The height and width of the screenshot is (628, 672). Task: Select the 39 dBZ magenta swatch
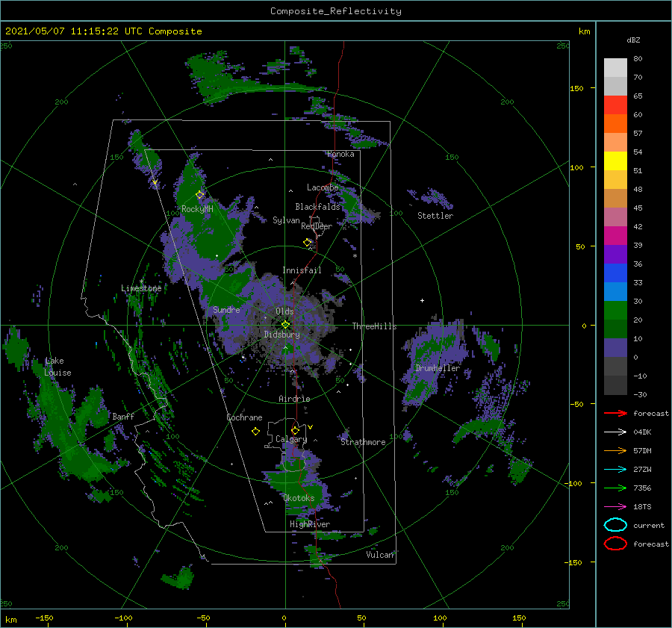tap(615, 235)
